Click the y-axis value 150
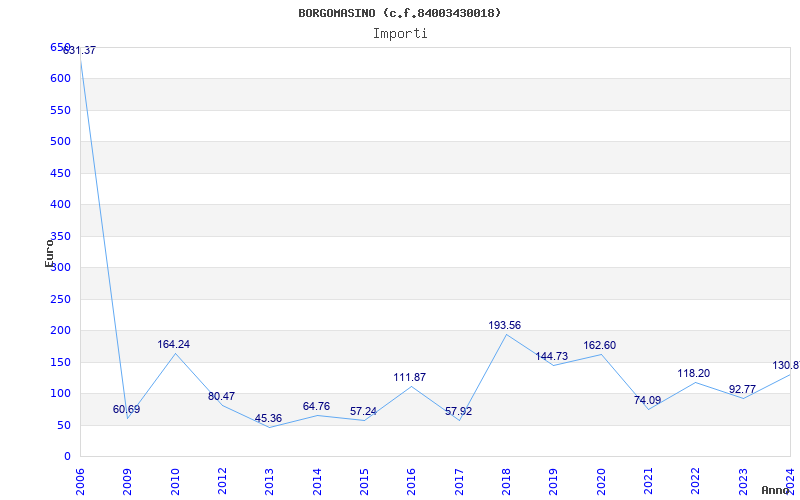Image resolution: width=800 pixels, height=500 pixels. (x=60, y=362)
